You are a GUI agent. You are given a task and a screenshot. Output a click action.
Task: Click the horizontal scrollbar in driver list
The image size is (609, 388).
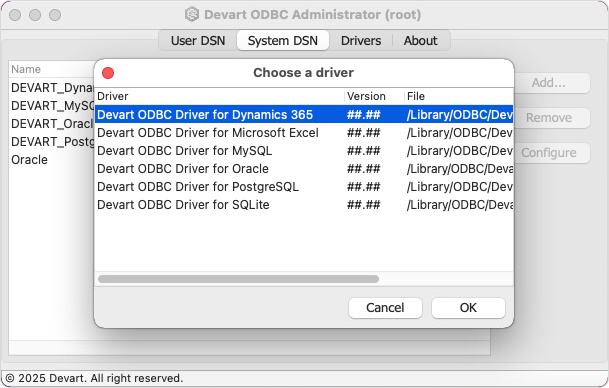[x=238, y=279]
